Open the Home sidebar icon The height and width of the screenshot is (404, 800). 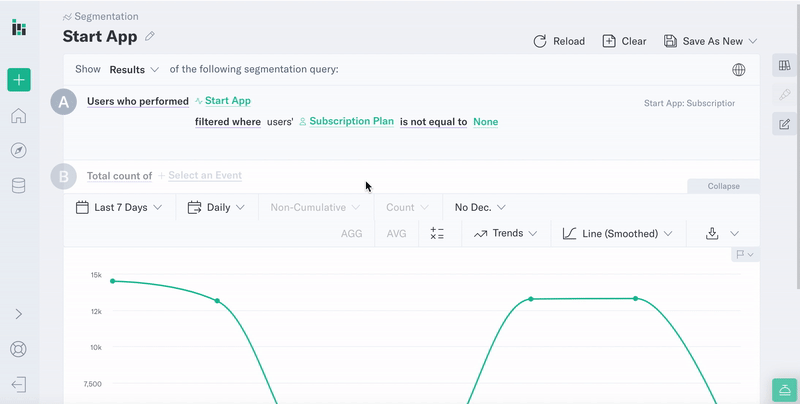point(18,116)
